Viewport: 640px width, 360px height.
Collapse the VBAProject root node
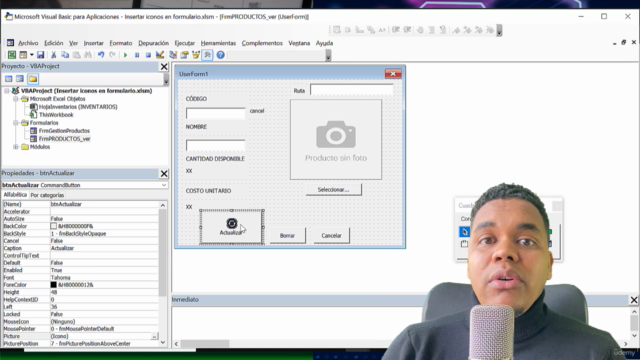(x=7, y=91)
